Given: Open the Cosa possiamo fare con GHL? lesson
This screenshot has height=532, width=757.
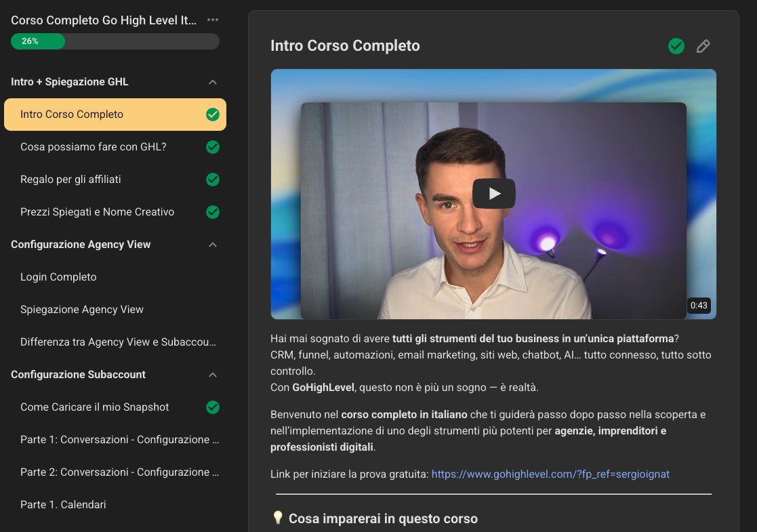Looking at the screenshot, I should point(115,147).
